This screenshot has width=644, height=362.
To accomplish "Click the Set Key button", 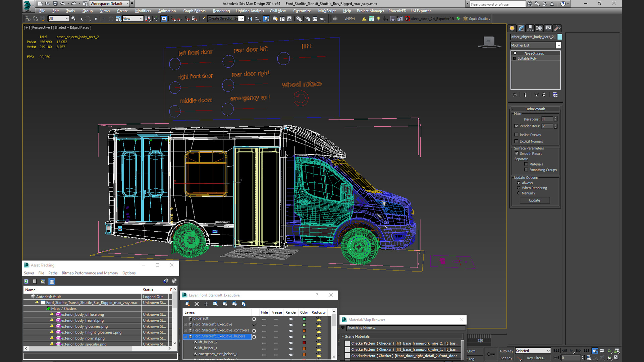I will click(x=506, y=358).
